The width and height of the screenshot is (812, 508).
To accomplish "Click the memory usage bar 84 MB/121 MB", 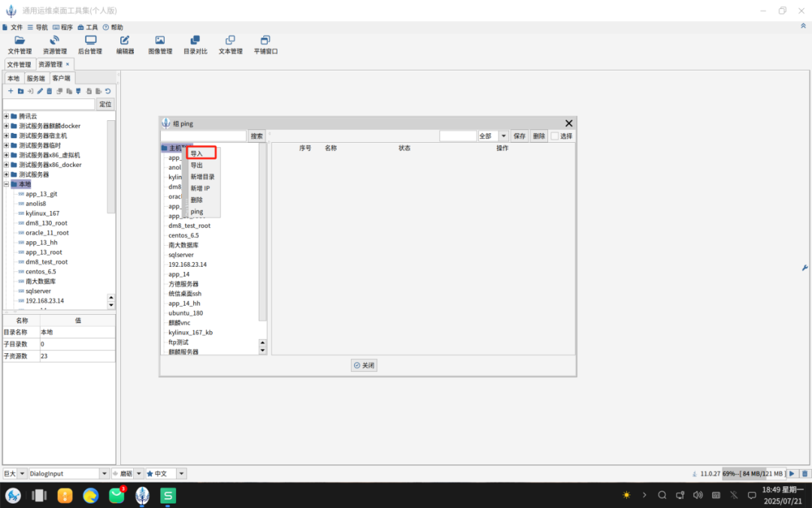I will coord(754,473).
